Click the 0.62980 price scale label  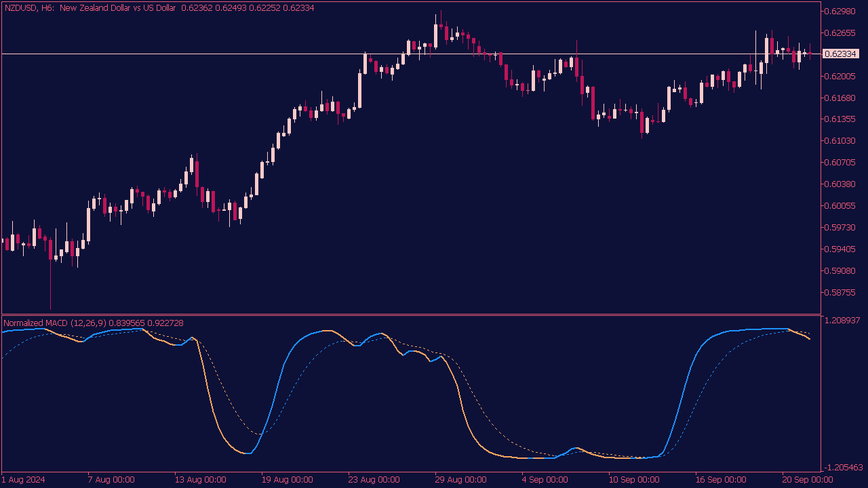tap(840, 11)
